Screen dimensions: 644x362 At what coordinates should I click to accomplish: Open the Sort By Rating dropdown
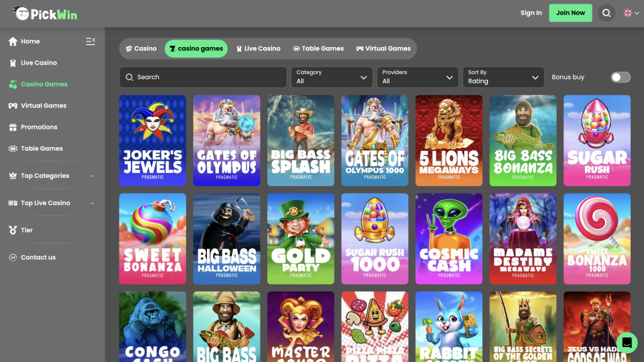pos(503,77)
